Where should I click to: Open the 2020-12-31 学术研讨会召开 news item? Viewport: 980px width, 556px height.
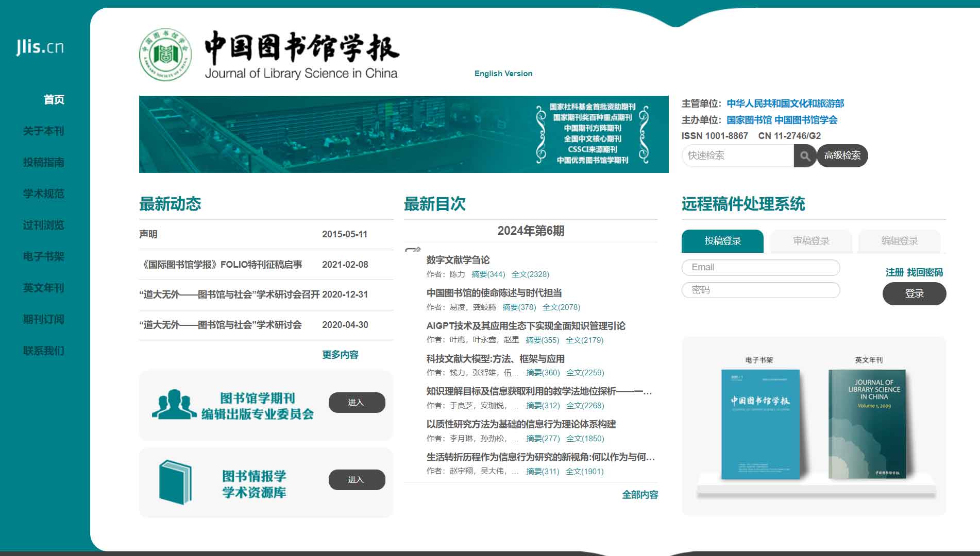point(229,294)
